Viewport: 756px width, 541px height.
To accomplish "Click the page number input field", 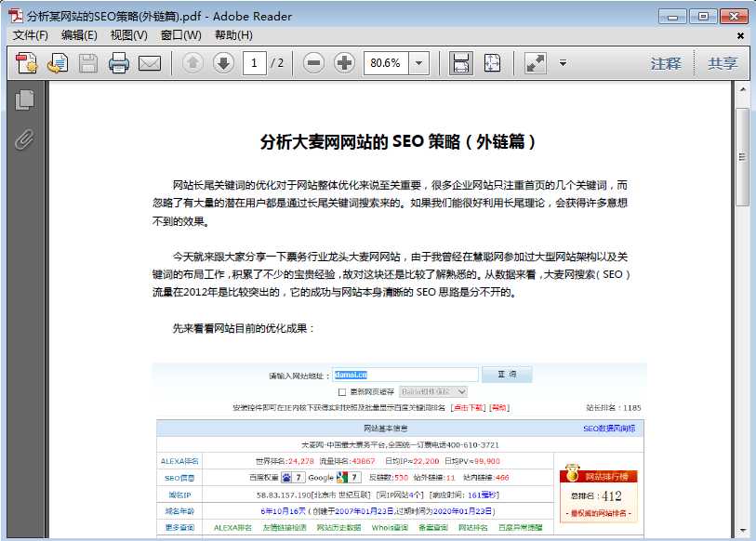I will (x=254, y=63).
